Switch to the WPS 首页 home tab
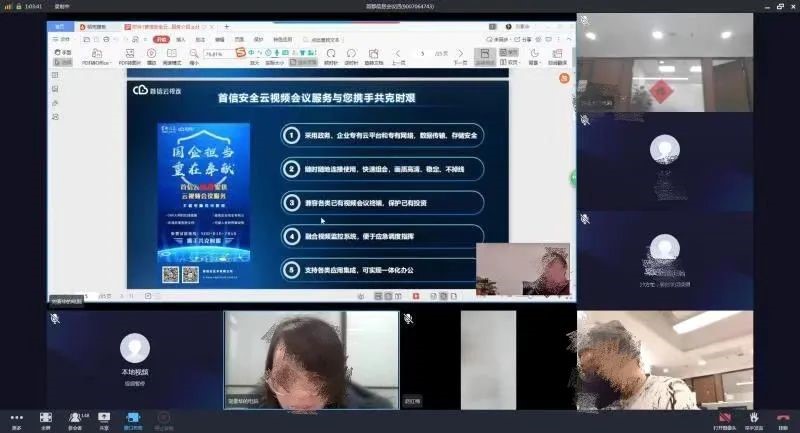 (60, 27)
